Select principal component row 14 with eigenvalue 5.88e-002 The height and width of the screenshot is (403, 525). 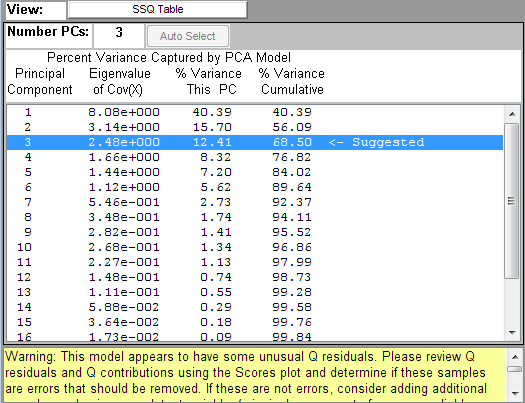[x=255, y=307]
